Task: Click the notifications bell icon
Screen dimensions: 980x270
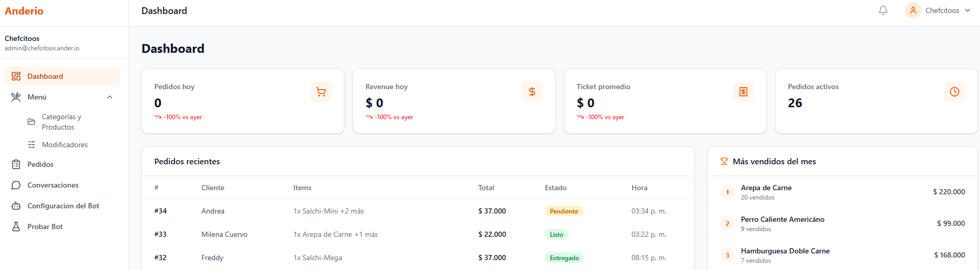Action: pyautogui.click(x=883, y=10)
